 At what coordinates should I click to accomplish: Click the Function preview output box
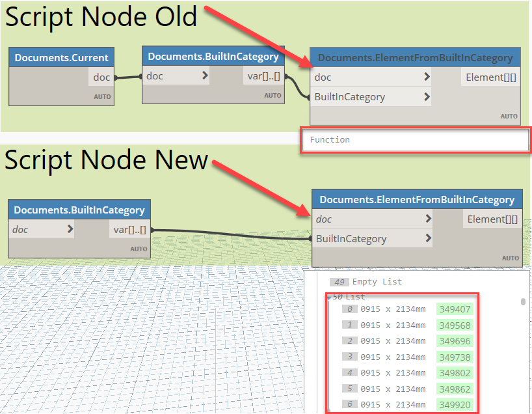(x=415, y=140)
